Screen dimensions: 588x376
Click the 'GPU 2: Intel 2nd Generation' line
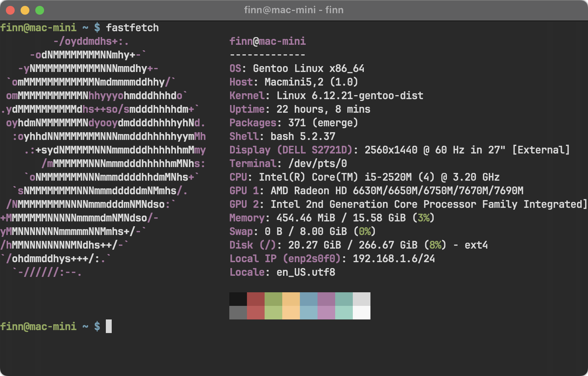pos(408,204)
